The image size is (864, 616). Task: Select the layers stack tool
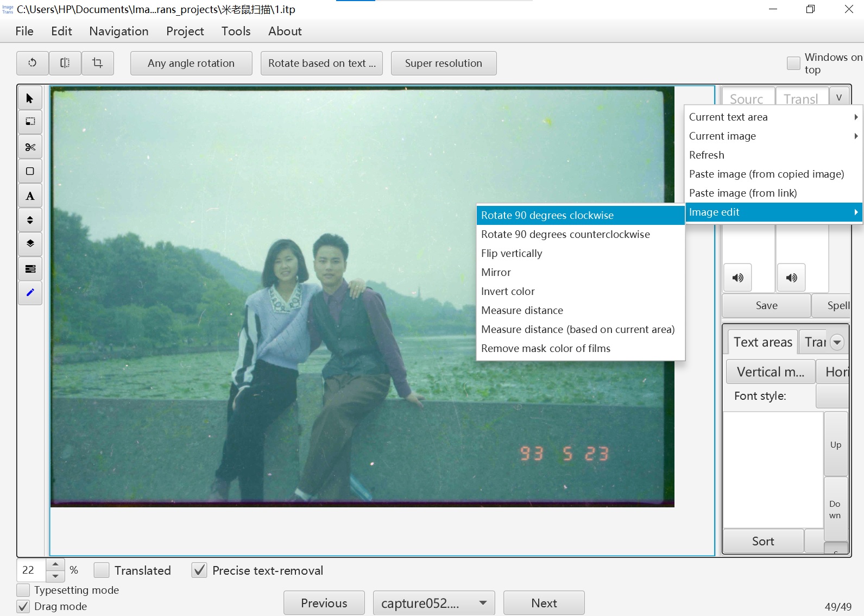tap(30, 243)
